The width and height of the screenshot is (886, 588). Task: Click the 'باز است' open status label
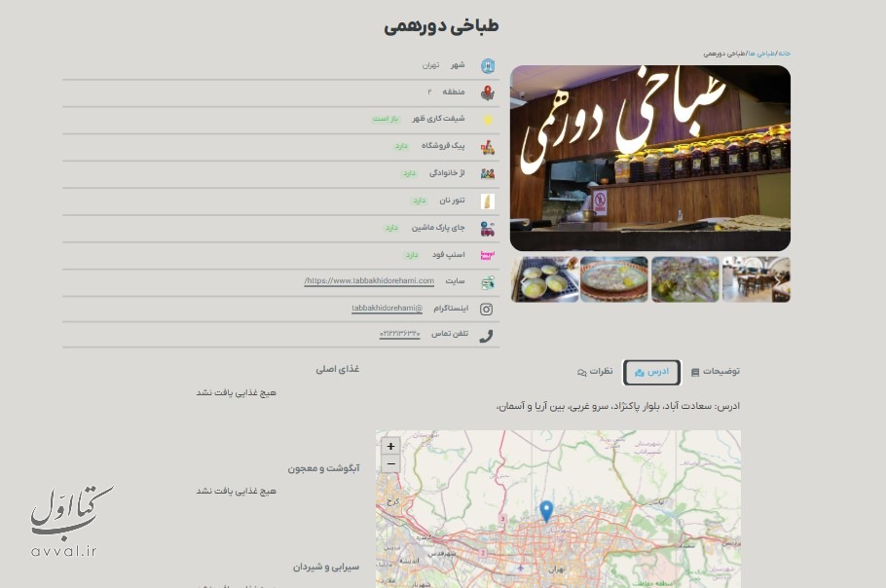[x=386, y=119]
